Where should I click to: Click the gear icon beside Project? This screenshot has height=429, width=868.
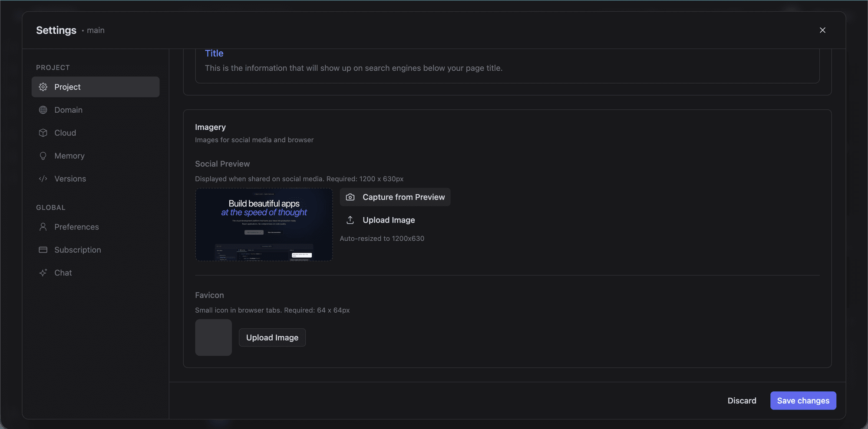[43, 87]
